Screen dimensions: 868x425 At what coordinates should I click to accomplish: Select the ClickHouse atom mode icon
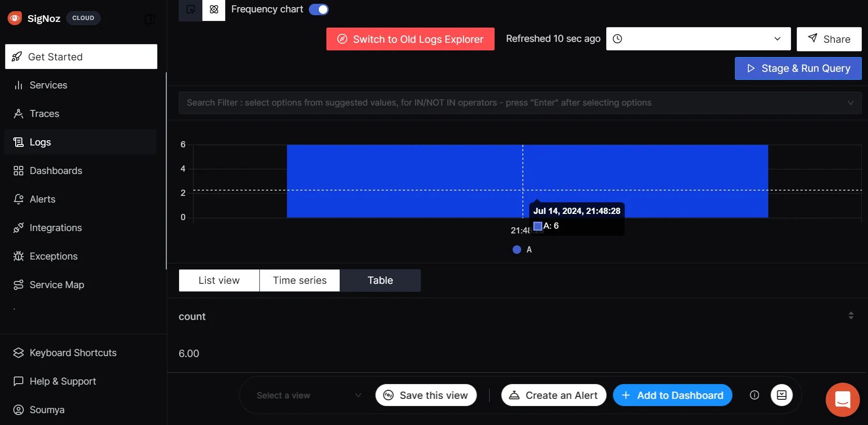[x=214, y=10]
